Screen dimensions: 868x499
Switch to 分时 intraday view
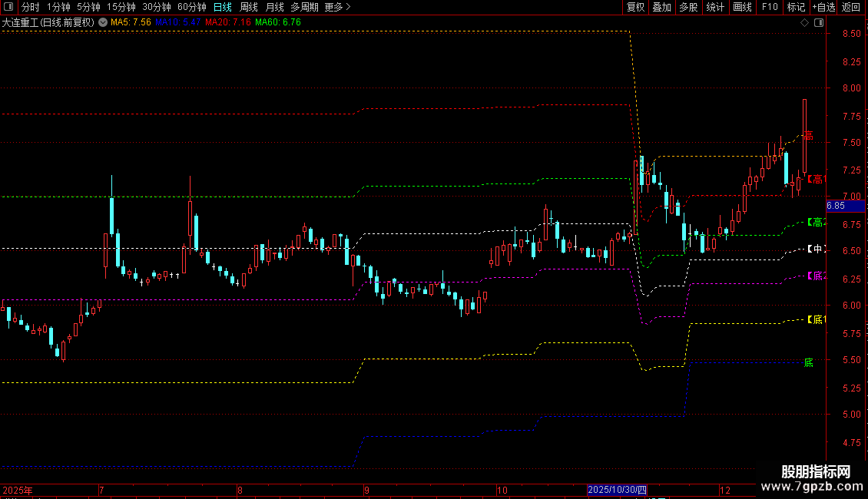tap(31, 7)
